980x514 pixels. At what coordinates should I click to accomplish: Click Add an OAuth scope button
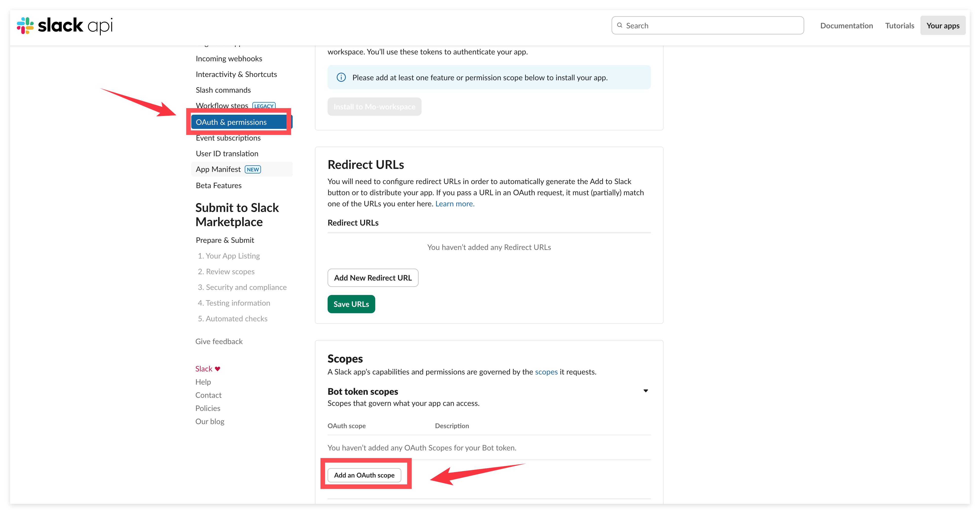(x=364, y=475)
